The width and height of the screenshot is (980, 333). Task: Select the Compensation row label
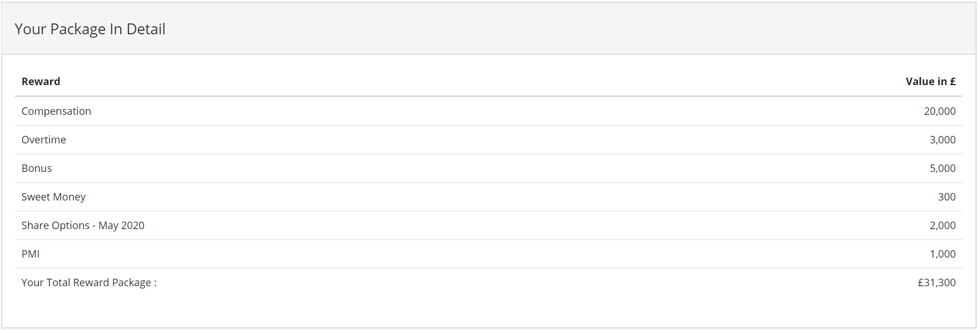coord(56,111)
